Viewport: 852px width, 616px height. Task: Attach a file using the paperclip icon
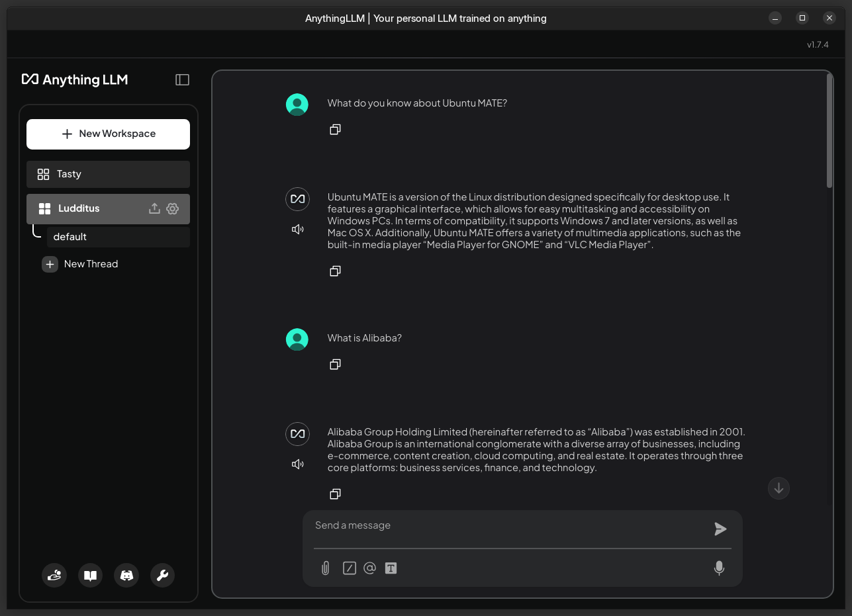tap(325, 568)
